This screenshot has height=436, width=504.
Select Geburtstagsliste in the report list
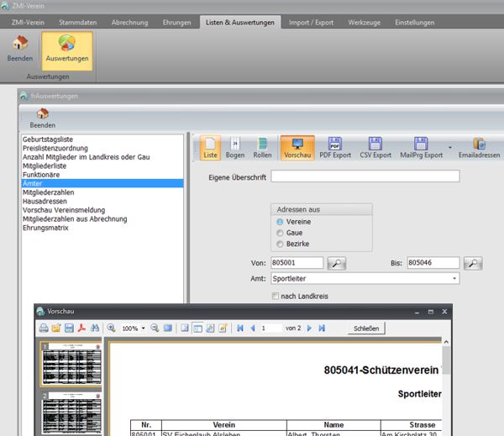(x=102, y=139)
